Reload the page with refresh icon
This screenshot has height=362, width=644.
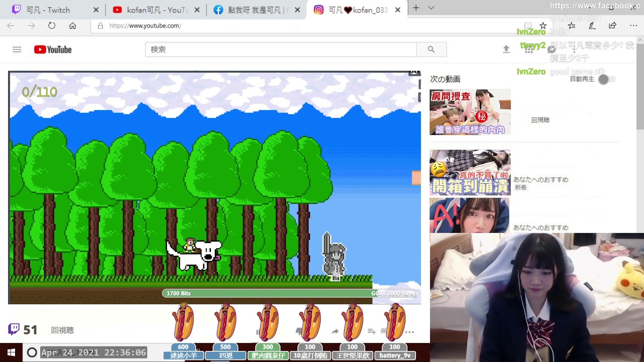point(52,26)
